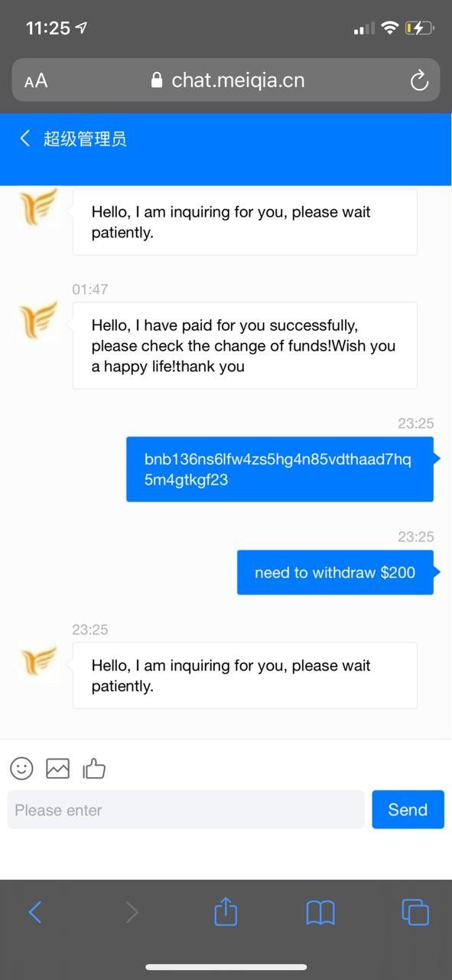
Task: Go back with Safari back arrow
Action: point(35,912)
